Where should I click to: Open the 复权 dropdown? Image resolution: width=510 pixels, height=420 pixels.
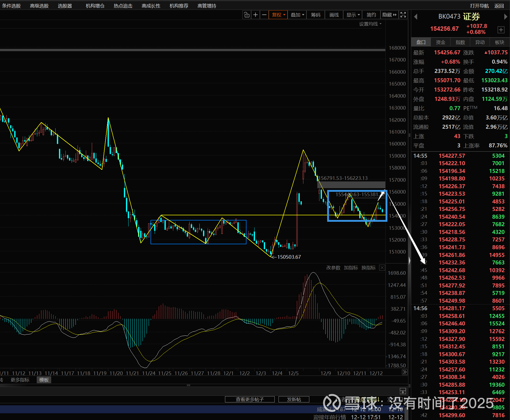point(278,15)
